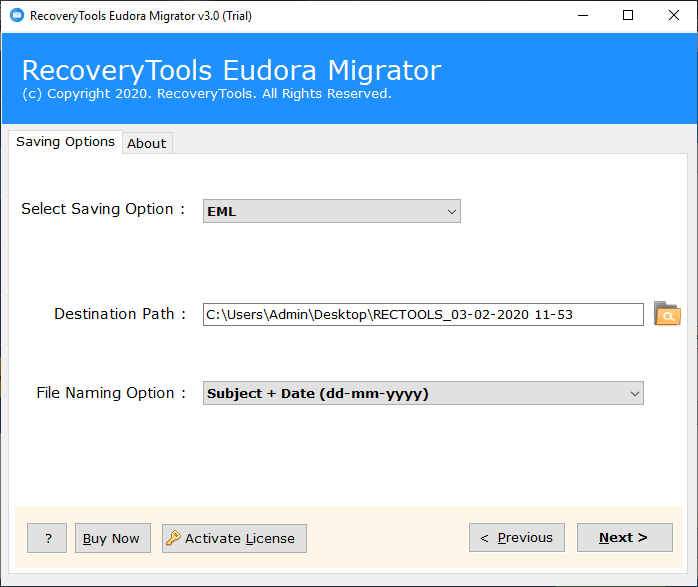Open help with the question mark button
This screenshot has width=698, height=587.
pyautogui.click(x=47, y=538)
